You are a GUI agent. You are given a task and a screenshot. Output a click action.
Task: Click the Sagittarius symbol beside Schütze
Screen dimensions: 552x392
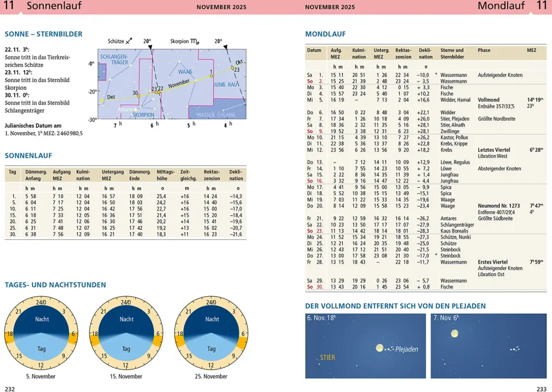point(129,41)
